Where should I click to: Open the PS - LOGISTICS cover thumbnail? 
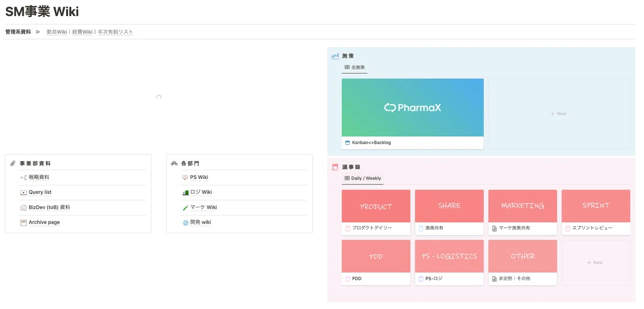coord(450,256)
